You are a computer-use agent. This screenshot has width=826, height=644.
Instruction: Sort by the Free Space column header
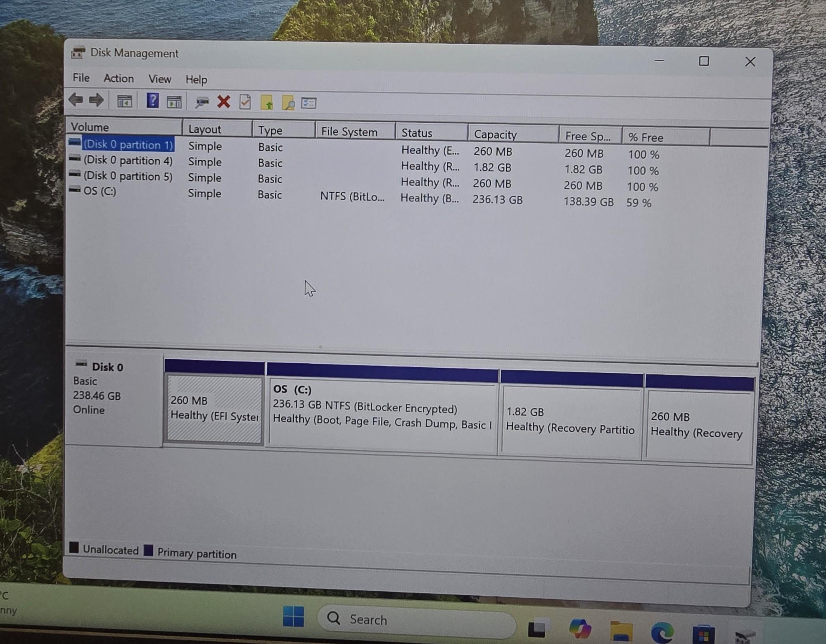tap(591, 136)
